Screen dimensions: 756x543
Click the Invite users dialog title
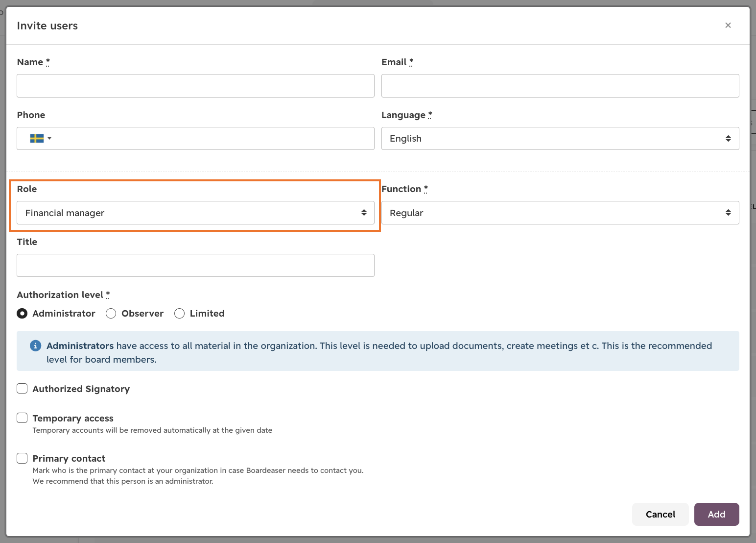(x=47, y=25)
